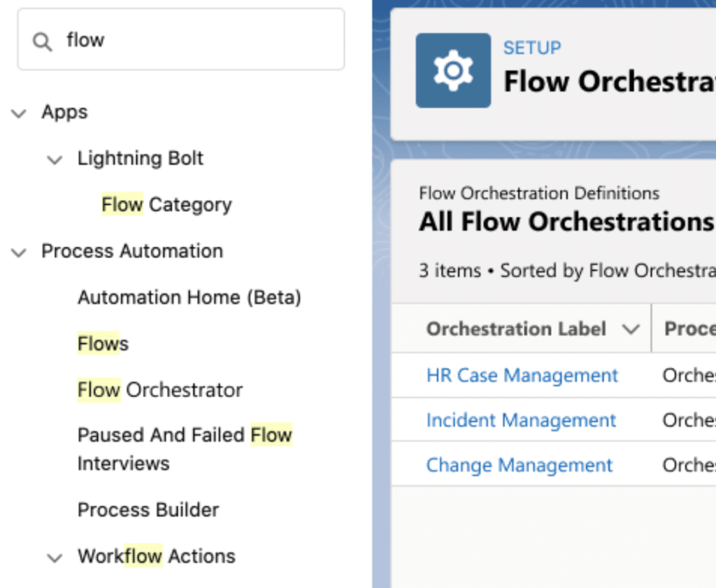Image resolution: width=716 pixels, height=588 pixels.
Task: Click the Lightning Bolt menu label
Action: (x=140, y=159)
